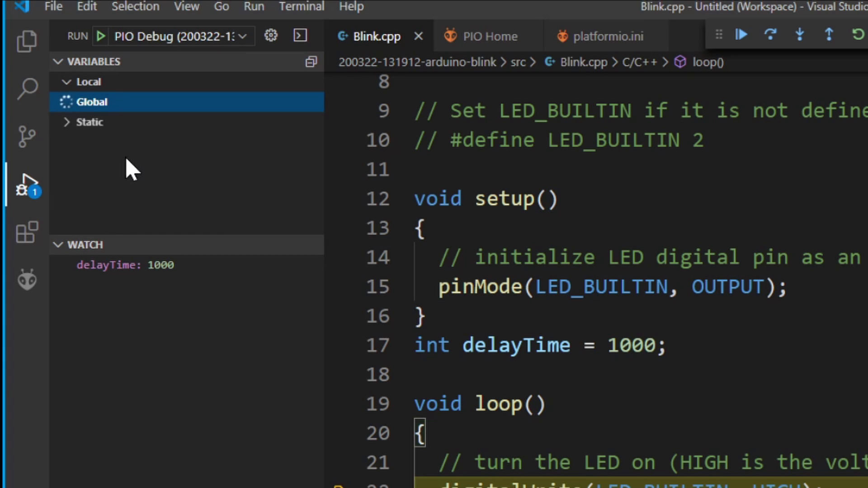Grab the debug toolbar drag handle
Screen dimensions: 868x488
(719, 34)
